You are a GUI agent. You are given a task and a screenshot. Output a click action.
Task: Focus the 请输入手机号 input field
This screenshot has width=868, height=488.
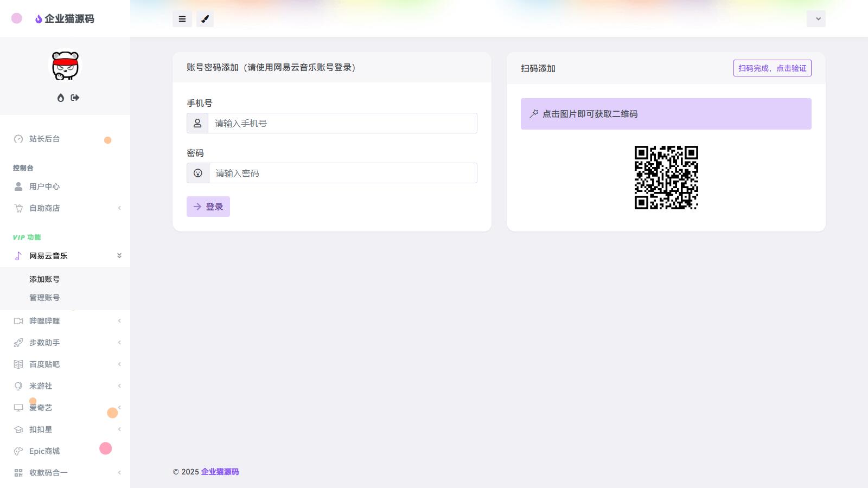click(x=342, y=123)
